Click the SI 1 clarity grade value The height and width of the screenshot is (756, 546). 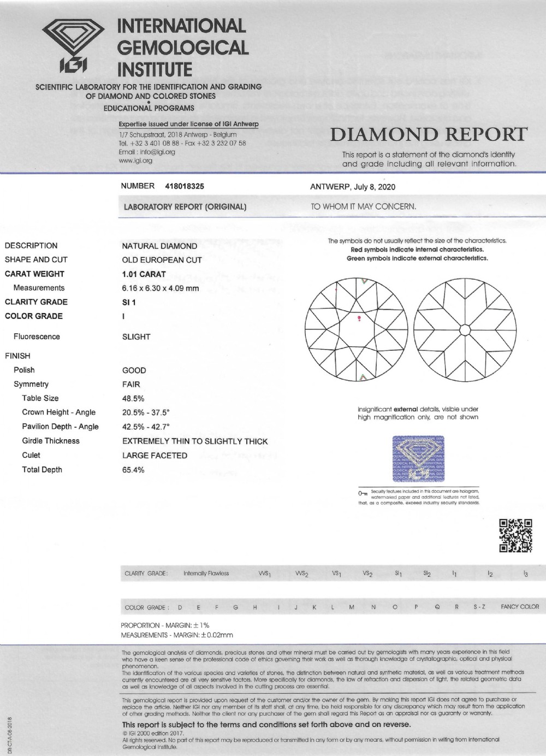[129, 302]
